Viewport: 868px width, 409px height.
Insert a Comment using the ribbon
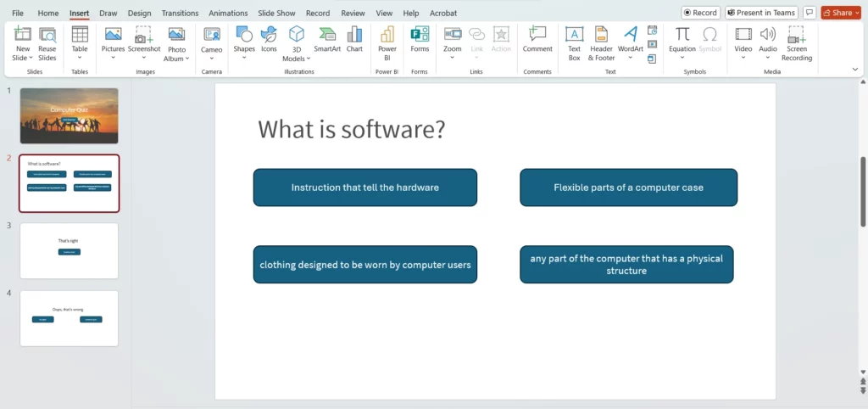click(537, 40)
